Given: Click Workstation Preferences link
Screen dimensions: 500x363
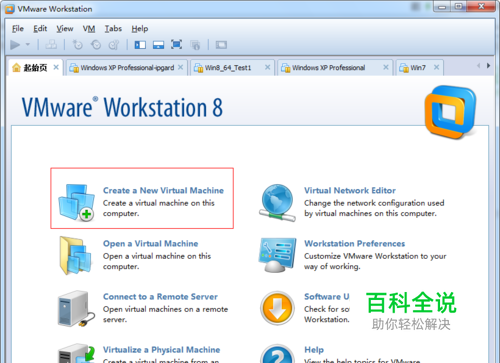Looking at the screenshot, I should click(x=354, y=244).
